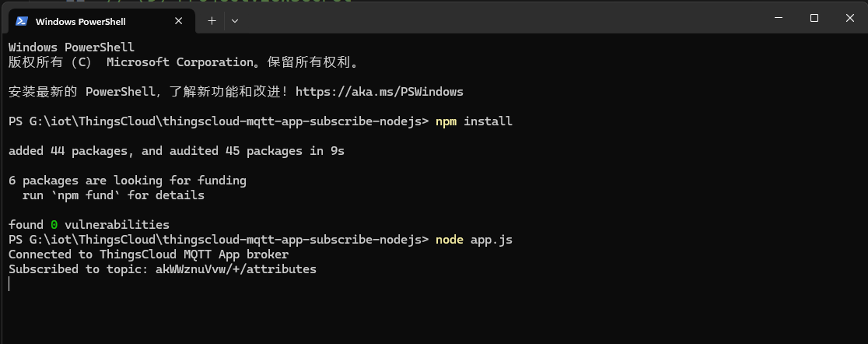
Task: Minimize the terminal window
Action: [779, 18]
